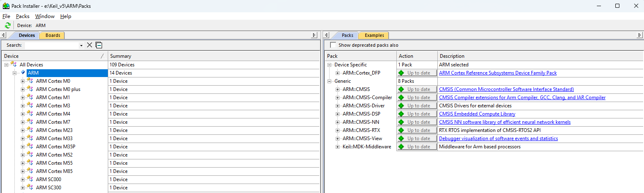
Task: Collapse the Device Specific pack group
Action: coord(329,65)
